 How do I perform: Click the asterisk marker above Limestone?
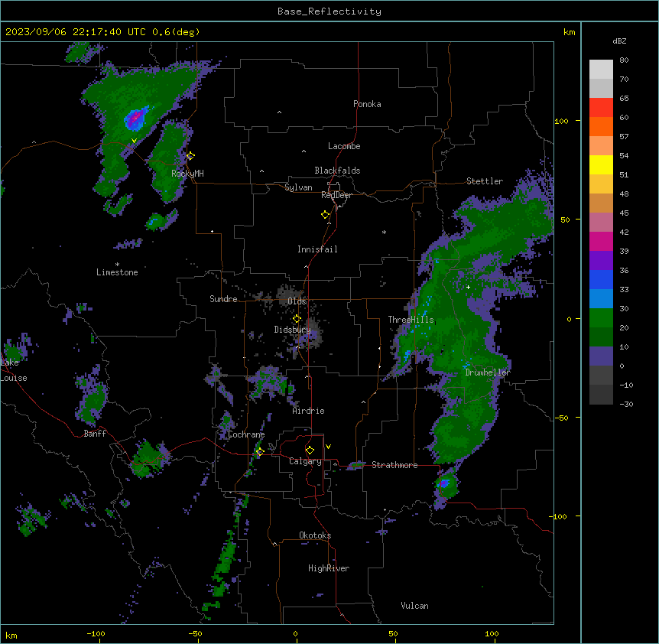click(117, 265)
